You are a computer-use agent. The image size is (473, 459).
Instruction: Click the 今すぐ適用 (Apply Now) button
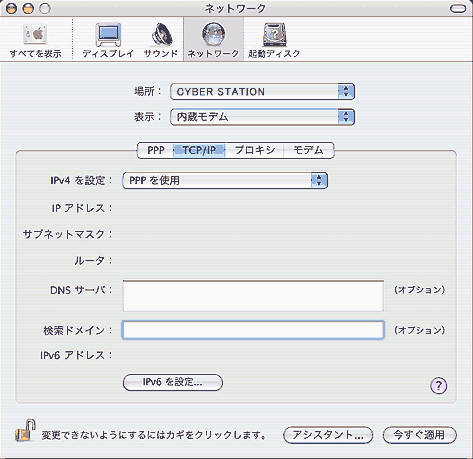420,435
